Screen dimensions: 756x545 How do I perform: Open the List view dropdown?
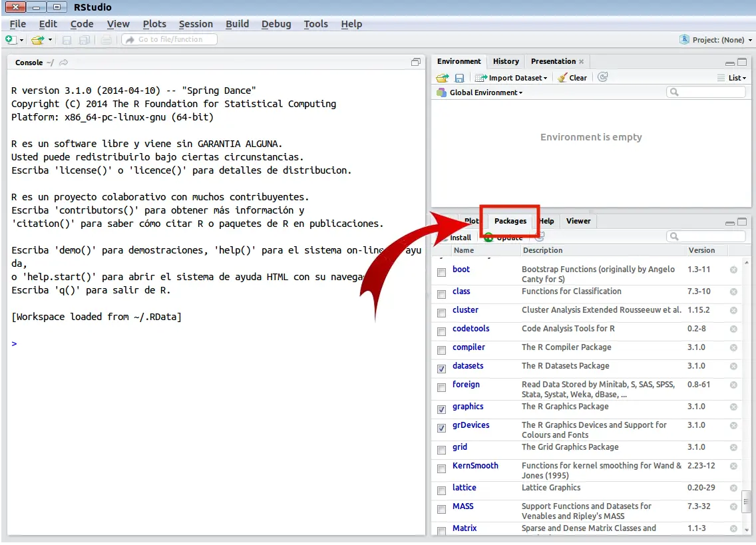(732, 78)
